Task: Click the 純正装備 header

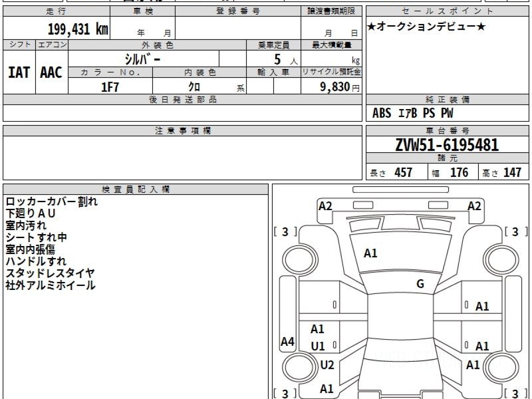Action: pyautogui.click(x=447, y=100)
